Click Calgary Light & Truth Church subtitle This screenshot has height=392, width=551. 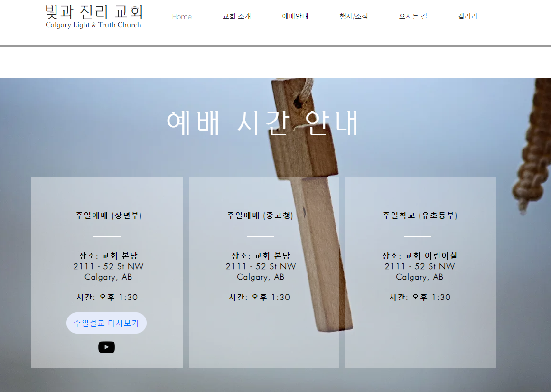tap(93, 25)
